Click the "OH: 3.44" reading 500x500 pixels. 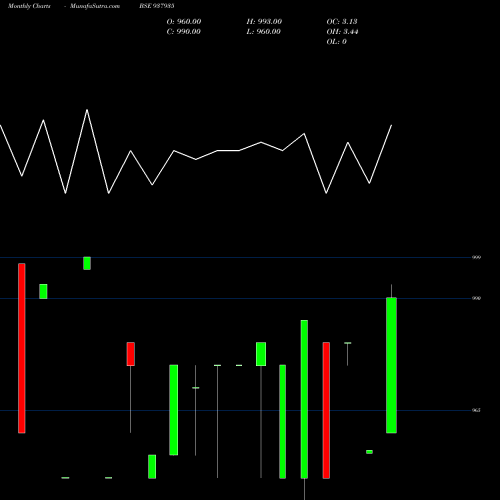pyautogui.click(x=343, y=32)
